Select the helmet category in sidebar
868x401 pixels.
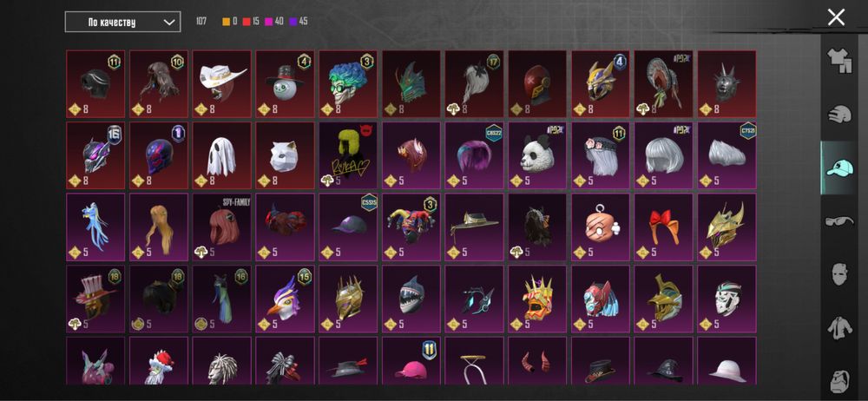pyautogui.click(x=839, y=115)
